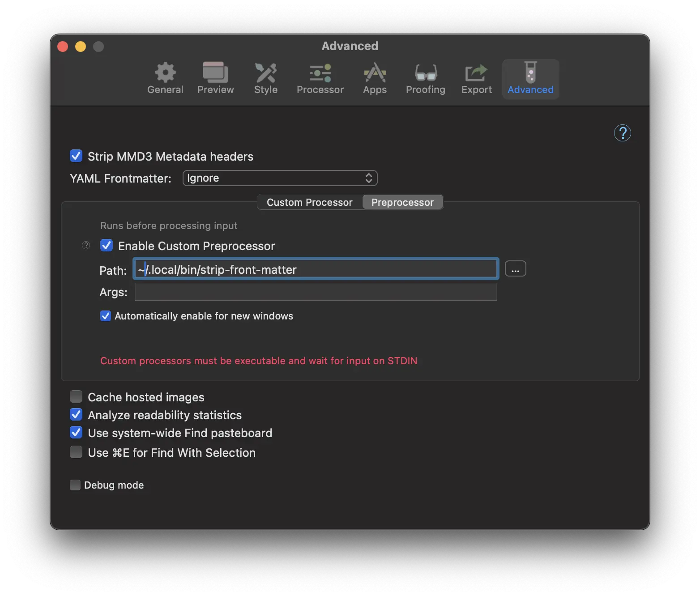
Task: Open the Processor preferences pane
Action: [320, 79]
